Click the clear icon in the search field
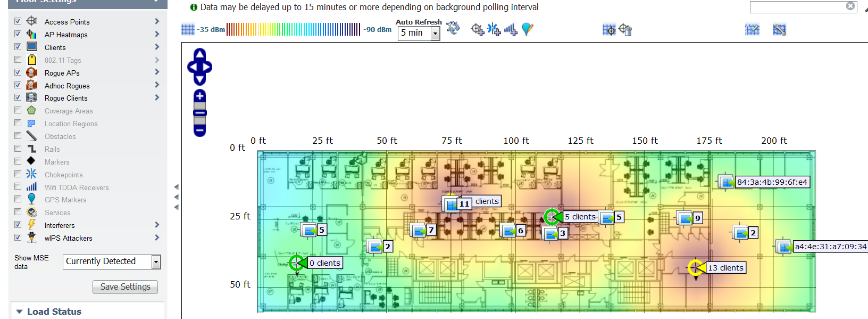The width and height of the screenshot is (868, 319). pyautogui.click(x=850, y=6)
